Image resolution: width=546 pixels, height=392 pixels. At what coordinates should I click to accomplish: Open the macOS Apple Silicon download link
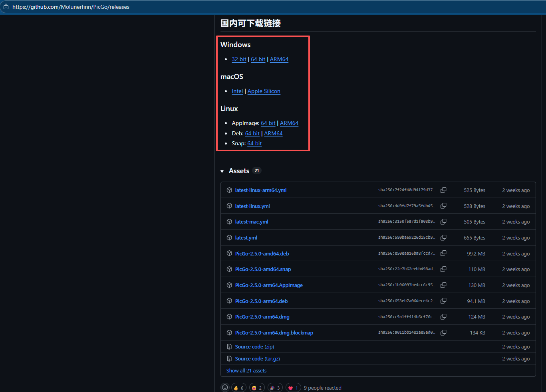point(264,91)
